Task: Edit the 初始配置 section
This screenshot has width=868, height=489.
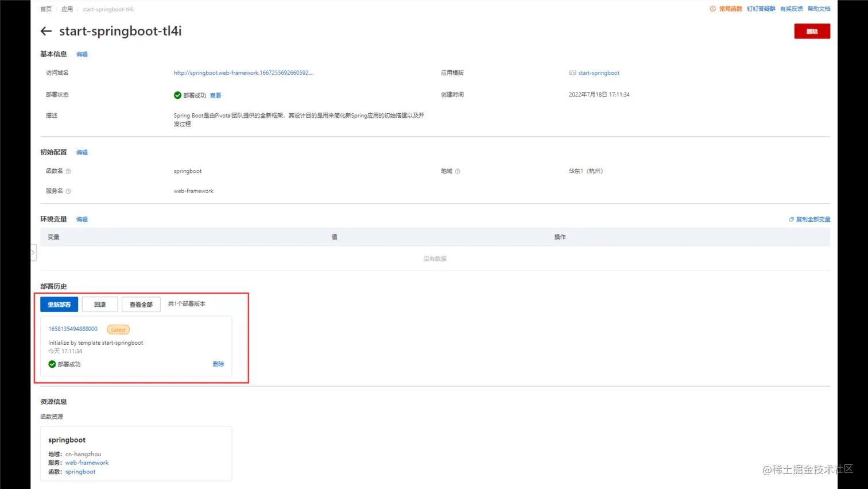Action: tap(82, 152)
